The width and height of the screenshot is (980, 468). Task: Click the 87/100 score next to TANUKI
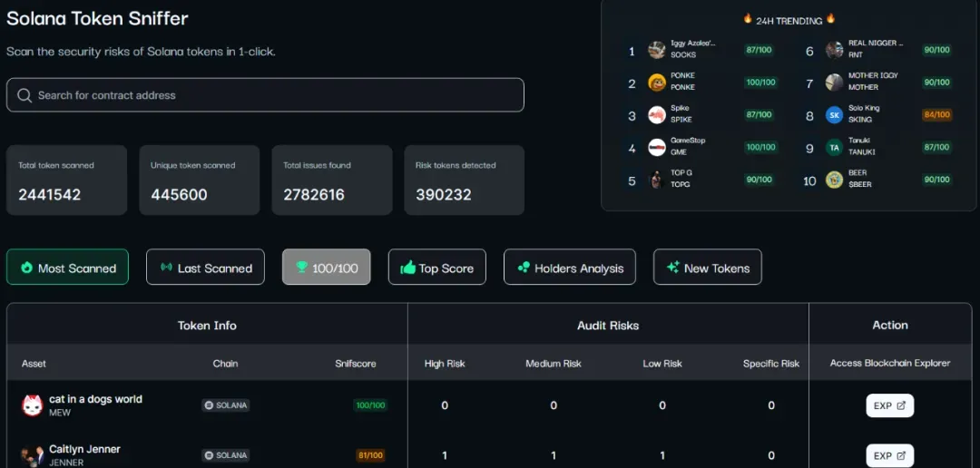click(936, 148)
